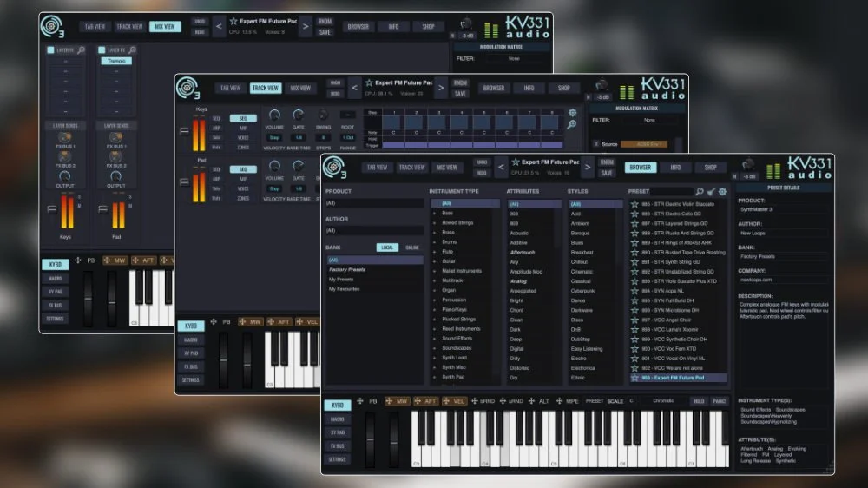Select ONLINE bank toggle in browser
This screenshot has height=488, width=868.
[411, 247]
